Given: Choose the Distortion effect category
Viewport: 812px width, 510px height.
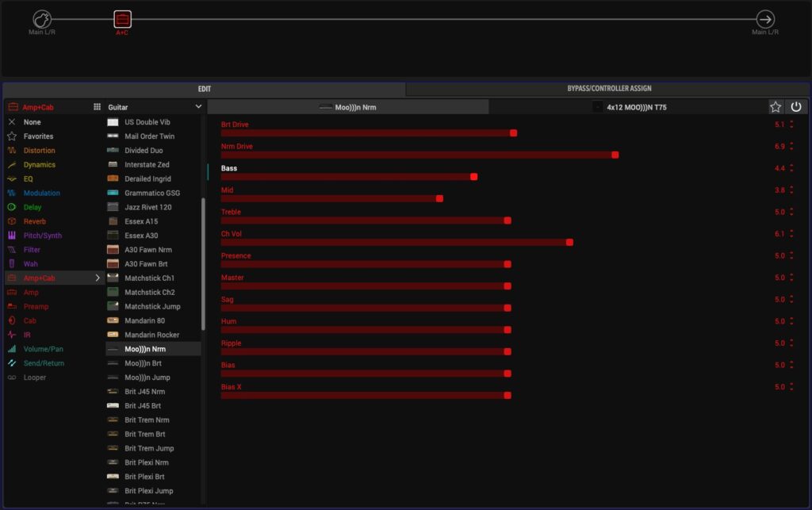Looking at the screenshot, I should (x=40, y=151).
